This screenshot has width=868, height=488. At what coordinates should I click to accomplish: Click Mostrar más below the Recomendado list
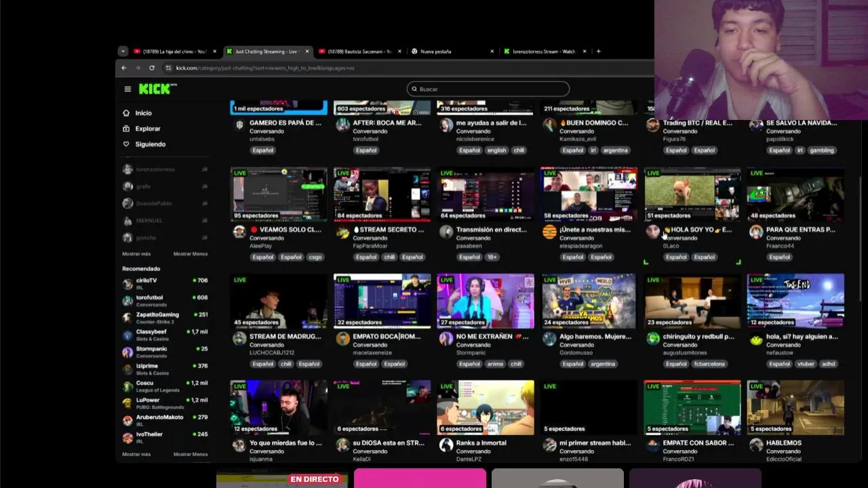[136, 454]
